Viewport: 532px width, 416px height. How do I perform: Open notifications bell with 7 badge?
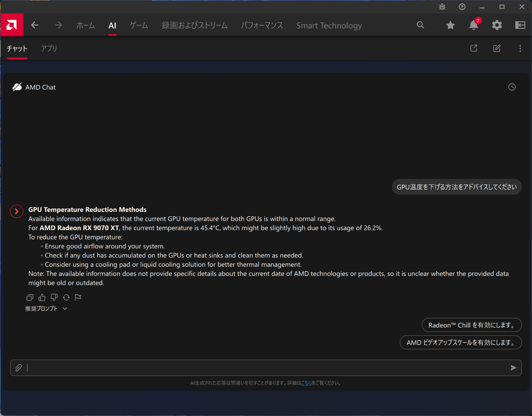[474, 25]
